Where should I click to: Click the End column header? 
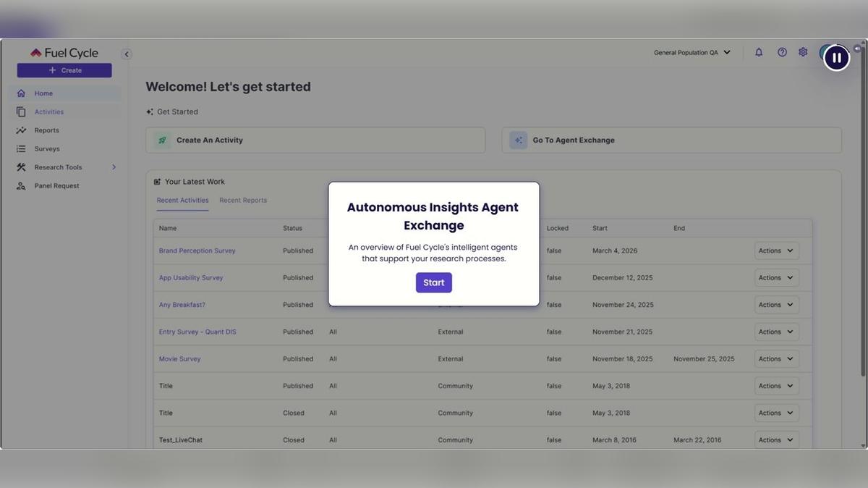[x=679, y=228]
